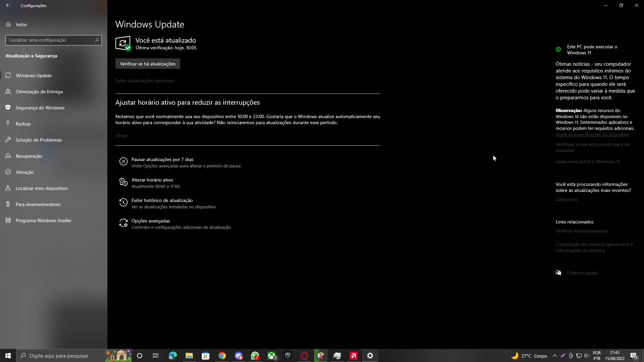Click Ativar active hours link
644x362 pixels.
[121, 136]
